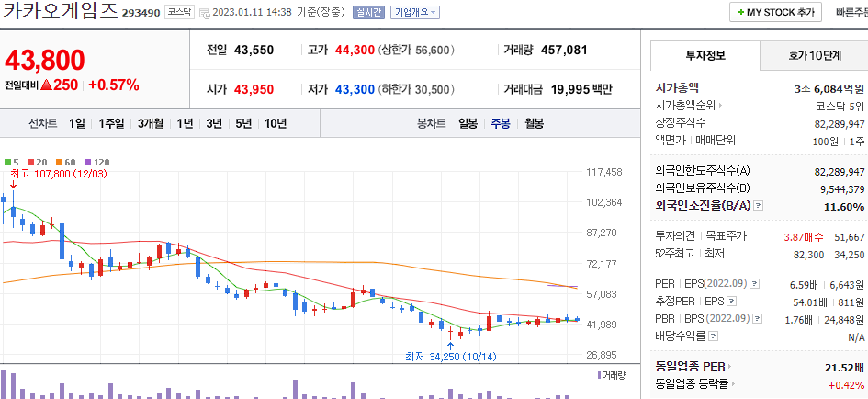This screenshot has height=399, width=868.
Task: Switch to the 주봉 candle chart
Action: click(501, 123)
